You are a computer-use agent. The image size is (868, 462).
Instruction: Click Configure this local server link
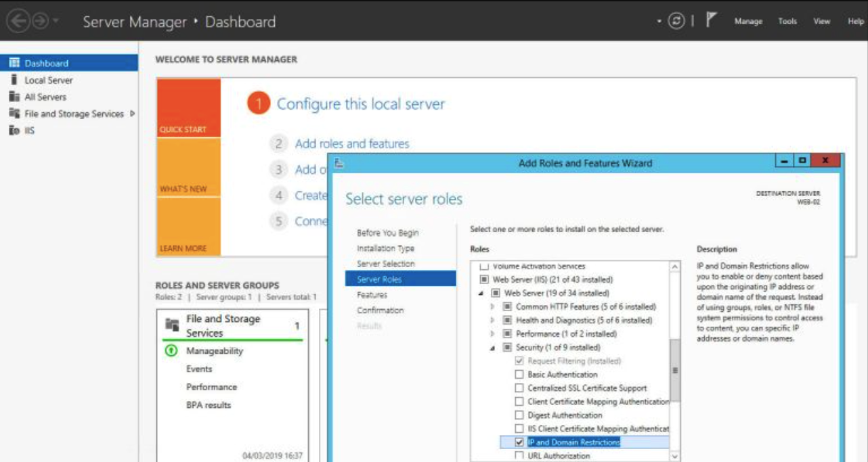[x=361, y=104]
